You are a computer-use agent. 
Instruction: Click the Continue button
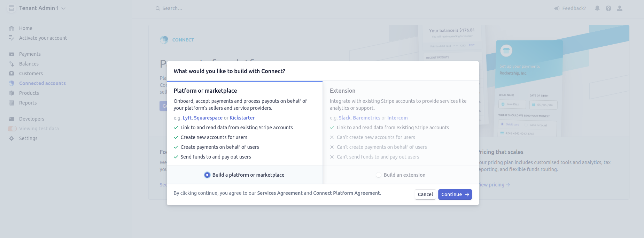click(x=455, y=194)
